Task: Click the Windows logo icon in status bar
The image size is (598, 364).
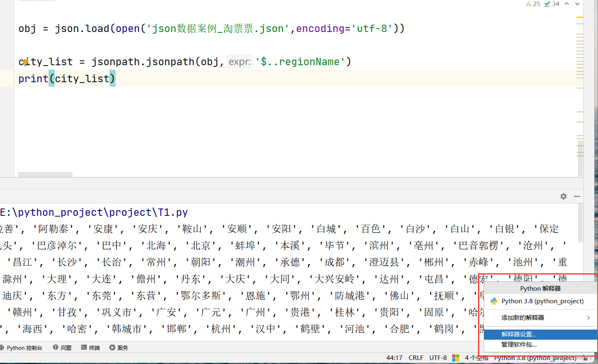Action: click(x=455, y=358)
